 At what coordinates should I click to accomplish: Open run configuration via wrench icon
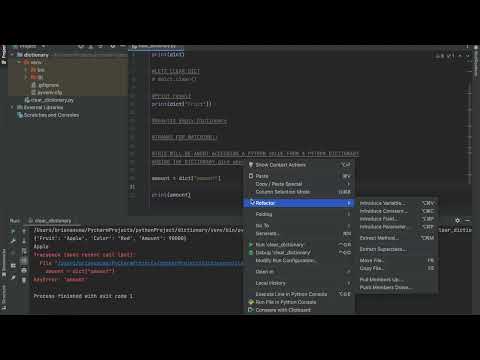pyautogui.click(x=13, y=241)
